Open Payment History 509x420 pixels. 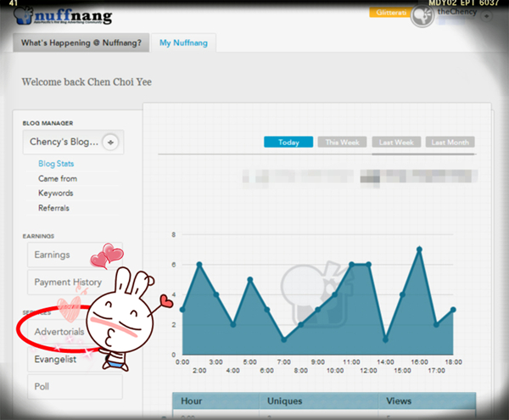[75, 282]
